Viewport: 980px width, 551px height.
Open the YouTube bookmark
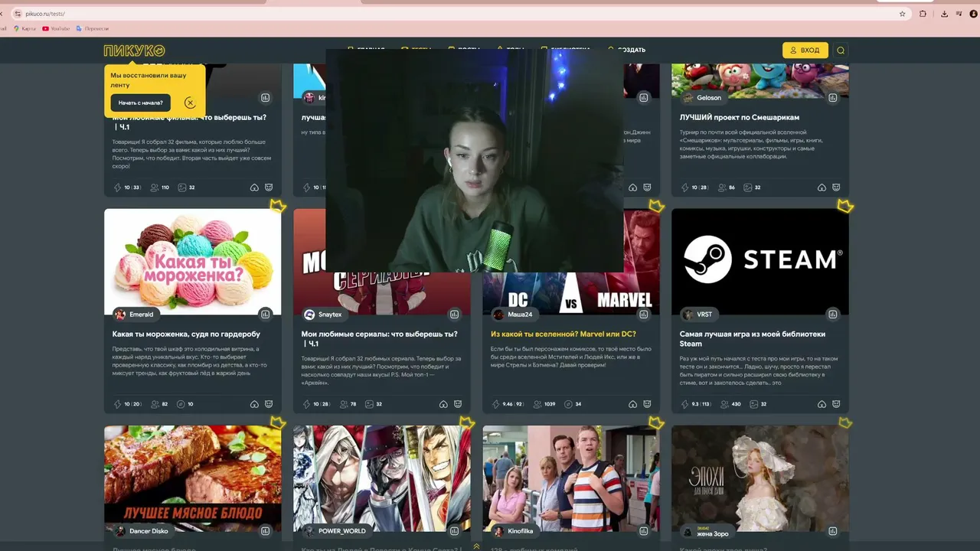56,29
